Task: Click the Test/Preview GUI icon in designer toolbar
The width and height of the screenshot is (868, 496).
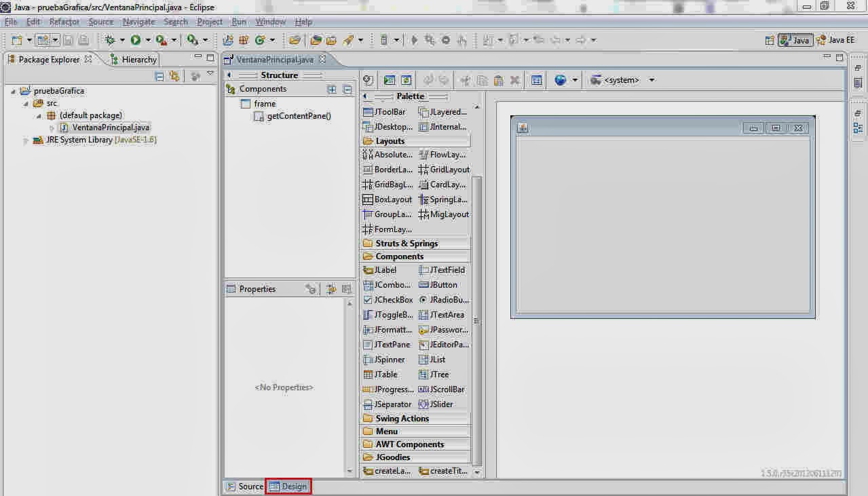Action: pos(390,80)
